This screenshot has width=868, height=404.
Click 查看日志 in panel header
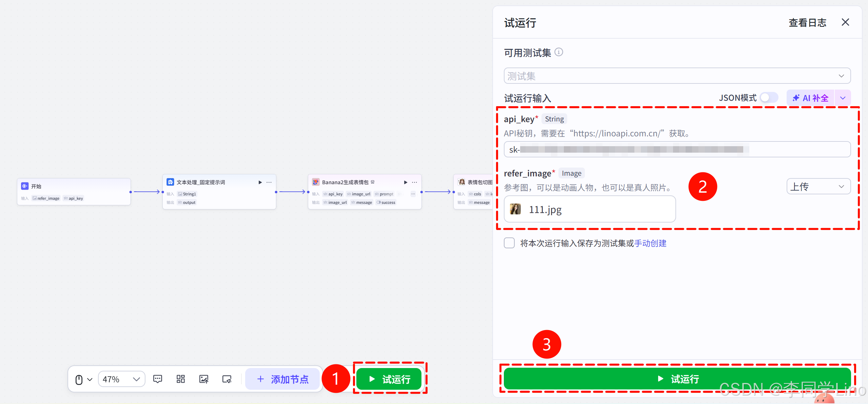click(x=807, y=23)
